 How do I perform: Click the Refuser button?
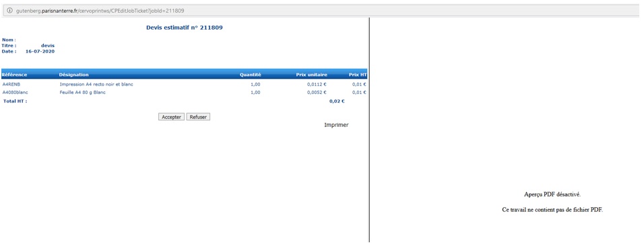(198, 117)
